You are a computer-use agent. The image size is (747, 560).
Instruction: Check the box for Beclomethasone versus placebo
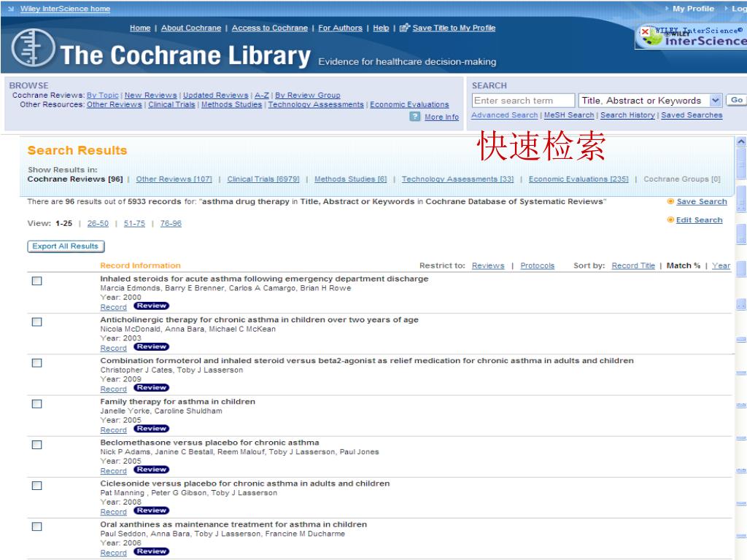[x=36, y=445]
